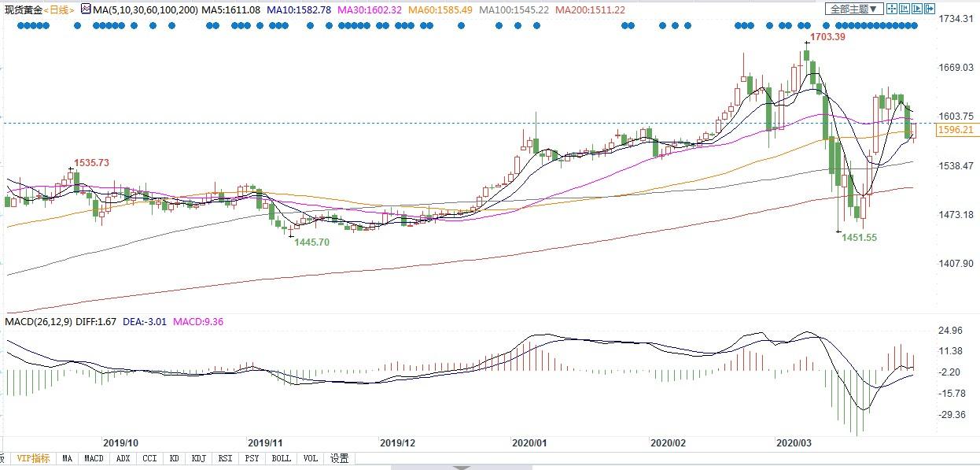This screenshot has width=980, height=470.
Task: Toggle the crosshair cursor icon
Action: pos(892,9)
